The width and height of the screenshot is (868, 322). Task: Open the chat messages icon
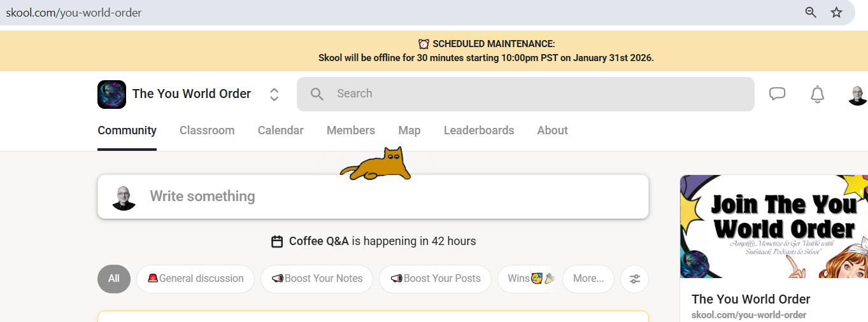(777, 94)
